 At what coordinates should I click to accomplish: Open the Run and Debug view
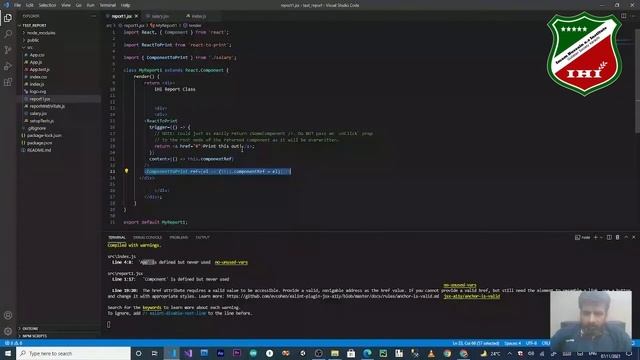[x=8, y=66]
